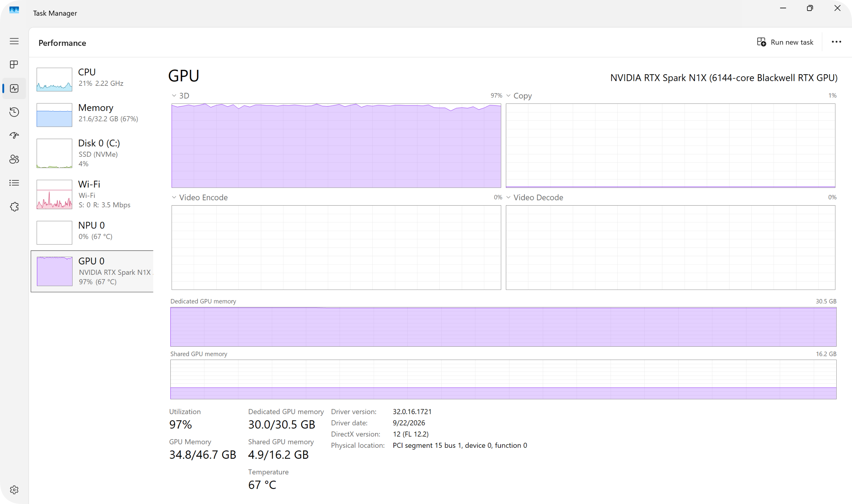Click the 97% utilization value
Screen dimensions: 852x504
click(x=180, y=424)
